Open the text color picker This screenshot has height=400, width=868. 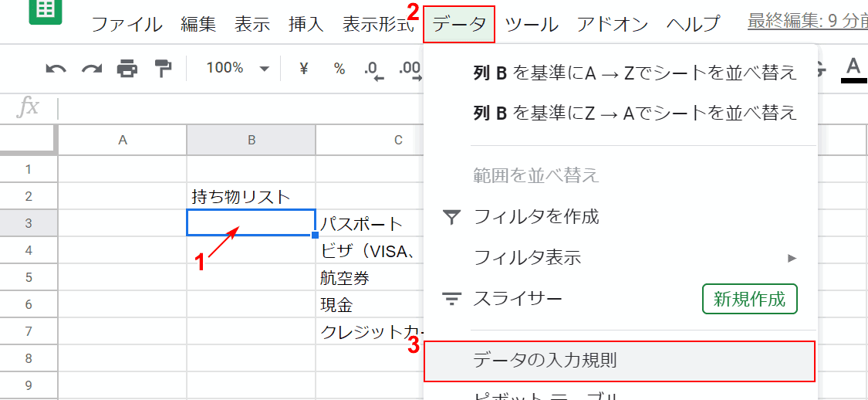pyautogui.click(x=853, y=70)
